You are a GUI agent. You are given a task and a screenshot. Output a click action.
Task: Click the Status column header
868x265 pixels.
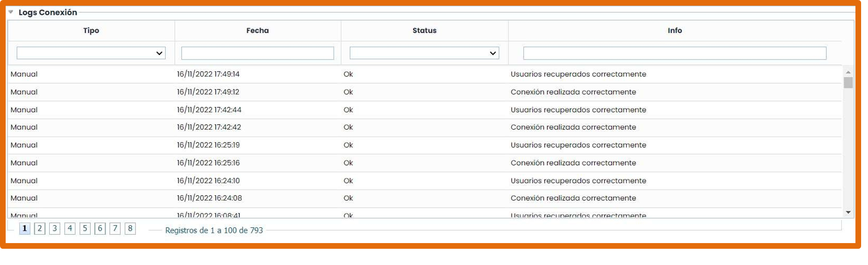[424, 30]
